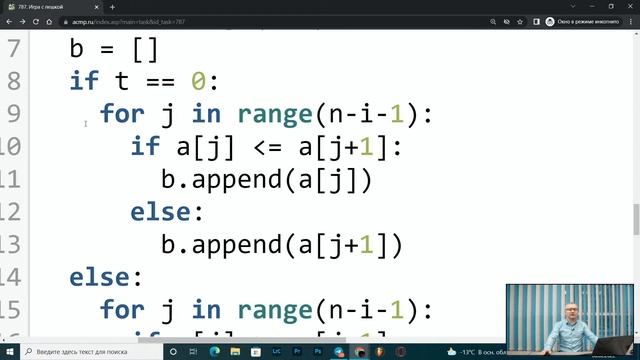Image resolution: width=640 pixels, height=360 pixels.
Task: Click the 'else:' on line 12
Action: (167, 212)
